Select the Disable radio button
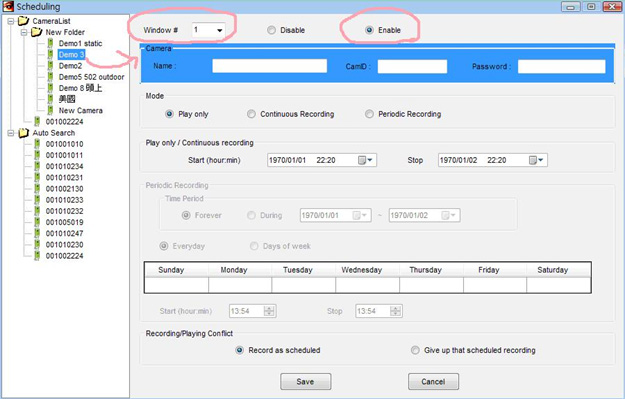The width and height of the screenshot is (625, 399). point(271,30)
